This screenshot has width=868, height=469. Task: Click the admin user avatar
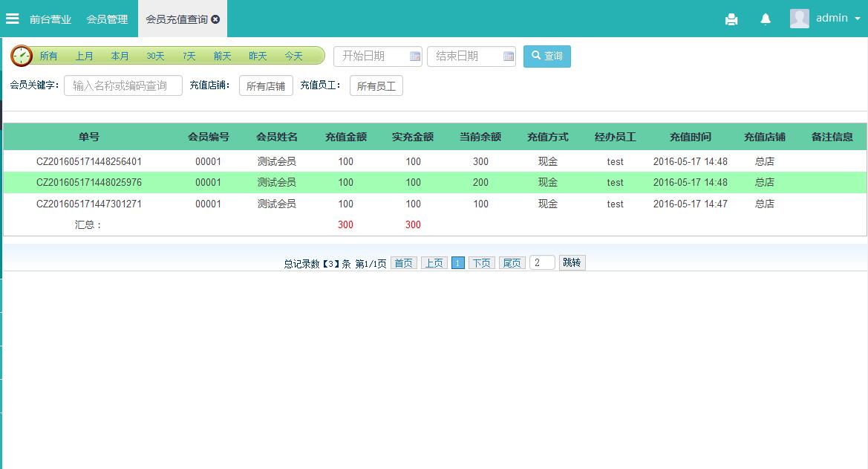(x=800, y=19)
